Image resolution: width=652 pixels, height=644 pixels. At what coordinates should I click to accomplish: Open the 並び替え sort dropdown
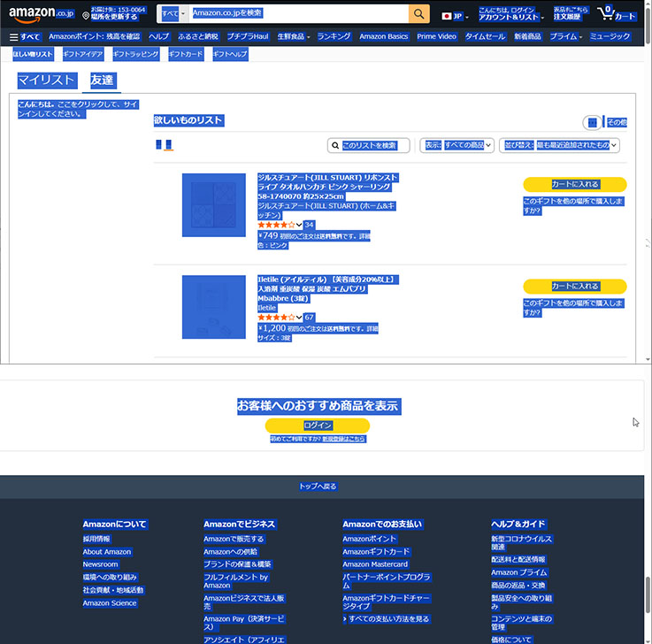(x=559, y=145)
